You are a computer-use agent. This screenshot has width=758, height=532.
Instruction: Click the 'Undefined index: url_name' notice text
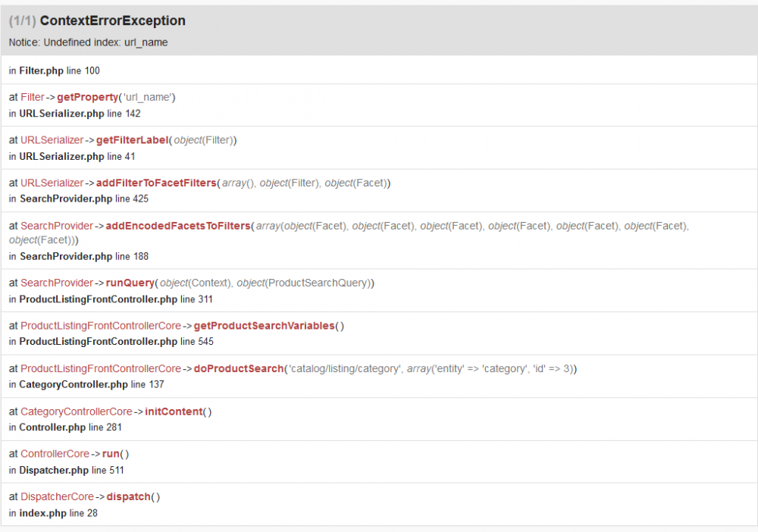(x=89, y=42)
